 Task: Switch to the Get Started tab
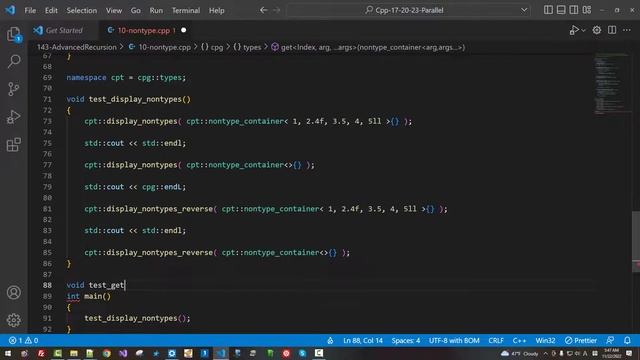tap(64, 30)
